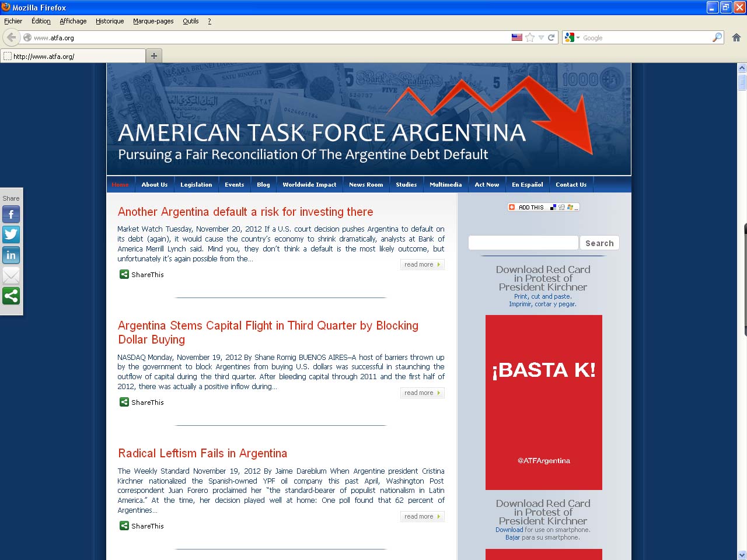
Task: Click read more for Radical Leftism article
Action: click(x=423, y=516)
